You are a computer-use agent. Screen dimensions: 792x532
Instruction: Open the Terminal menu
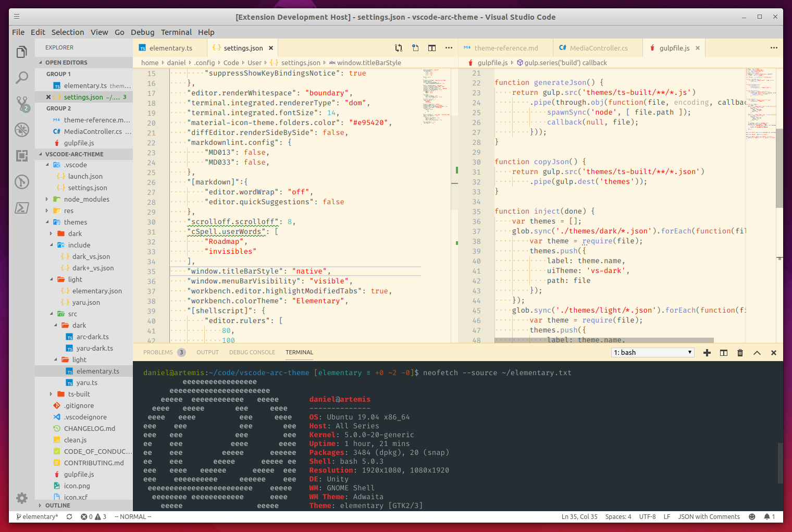coord(176,32)
